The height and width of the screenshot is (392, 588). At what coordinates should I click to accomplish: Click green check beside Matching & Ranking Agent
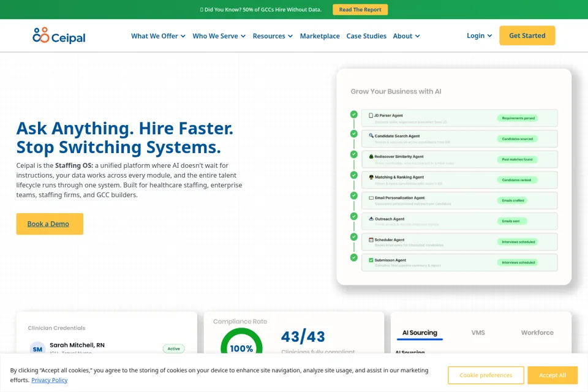click(353, 175)
